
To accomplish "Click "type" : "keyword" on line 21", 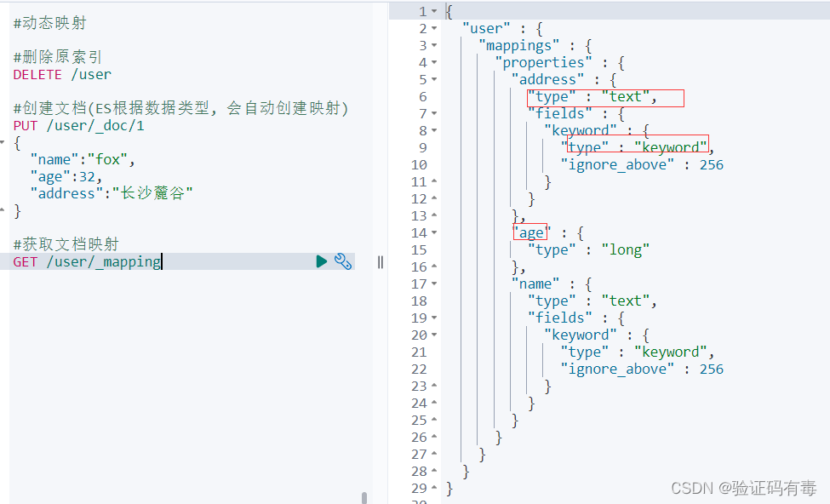I will pos(638,352).
